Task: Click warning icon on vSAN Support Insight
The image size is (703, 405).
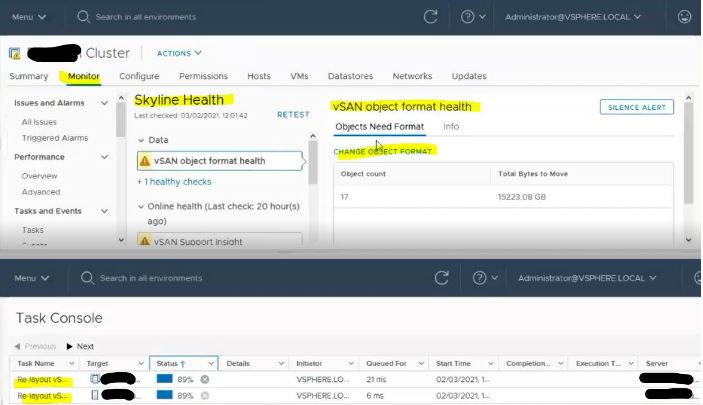Action: [145, 241]
